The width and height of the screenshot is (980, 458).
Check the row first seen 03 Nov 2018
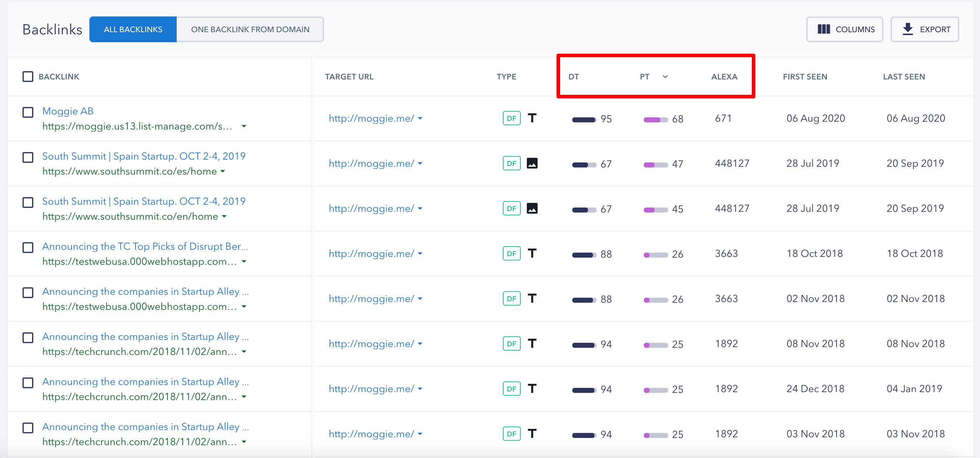(28, 428)
